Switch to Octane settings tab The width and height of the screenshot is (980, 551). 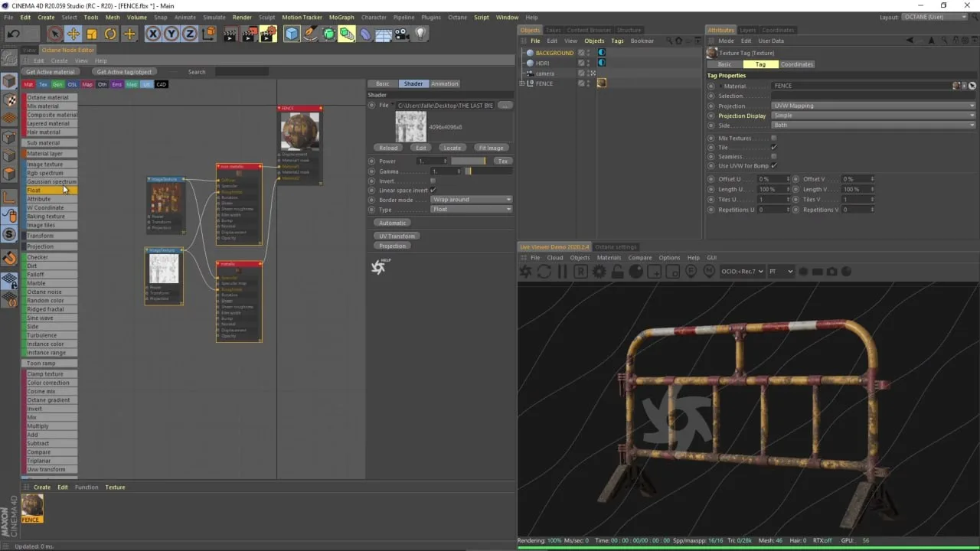(x=616, y=247)
